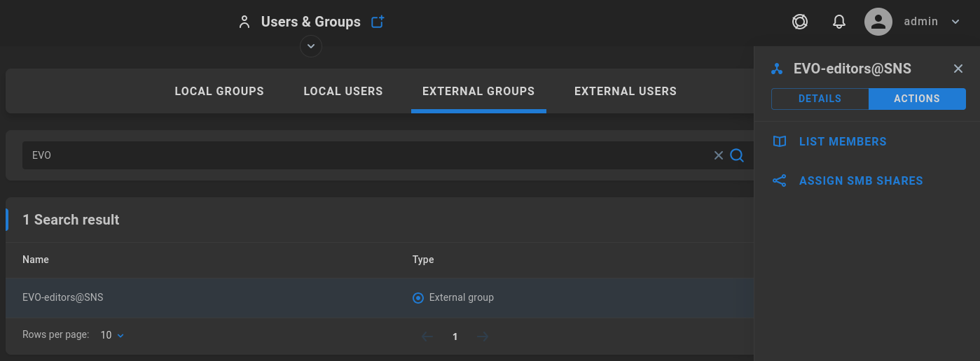Open the help lifebuoy icon
The width and height of the screenshot is (980, 361).
(800, 22)
